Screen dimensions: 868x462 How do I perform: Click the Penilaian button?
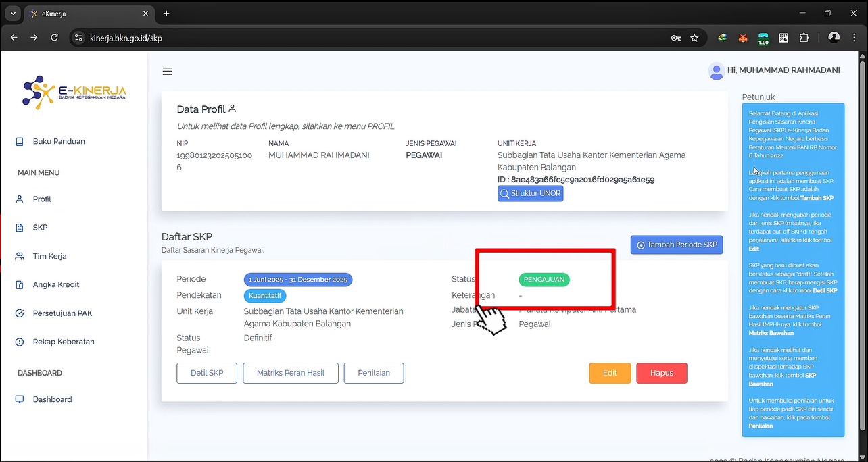374,373
